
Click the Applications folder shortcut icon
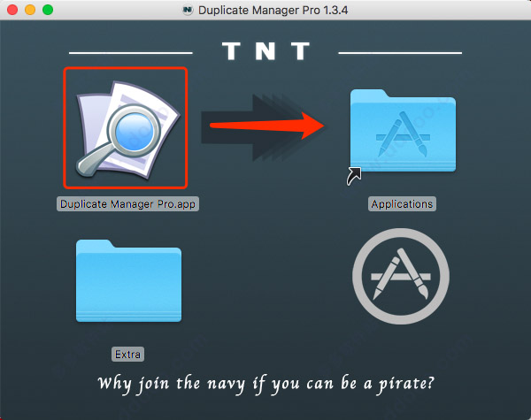click(x=403, y=131)
